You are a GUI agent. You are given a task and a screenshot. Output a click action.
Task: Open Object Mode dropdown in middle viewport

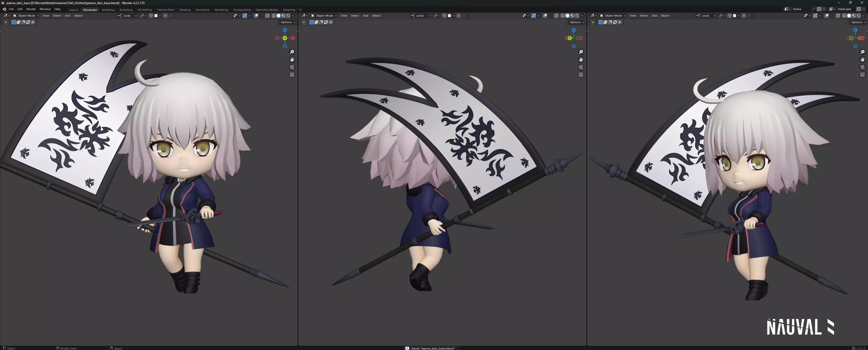pos(323,16)
